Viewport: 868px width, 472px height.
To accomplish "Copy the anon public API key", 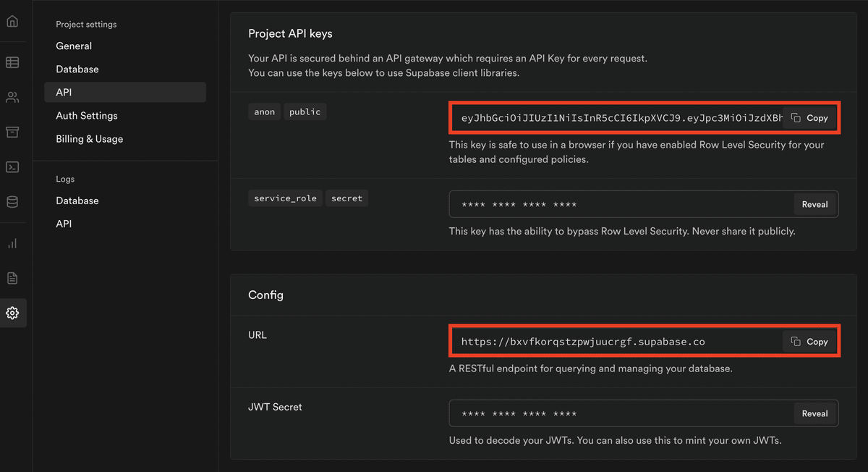I will coord(809,118).
